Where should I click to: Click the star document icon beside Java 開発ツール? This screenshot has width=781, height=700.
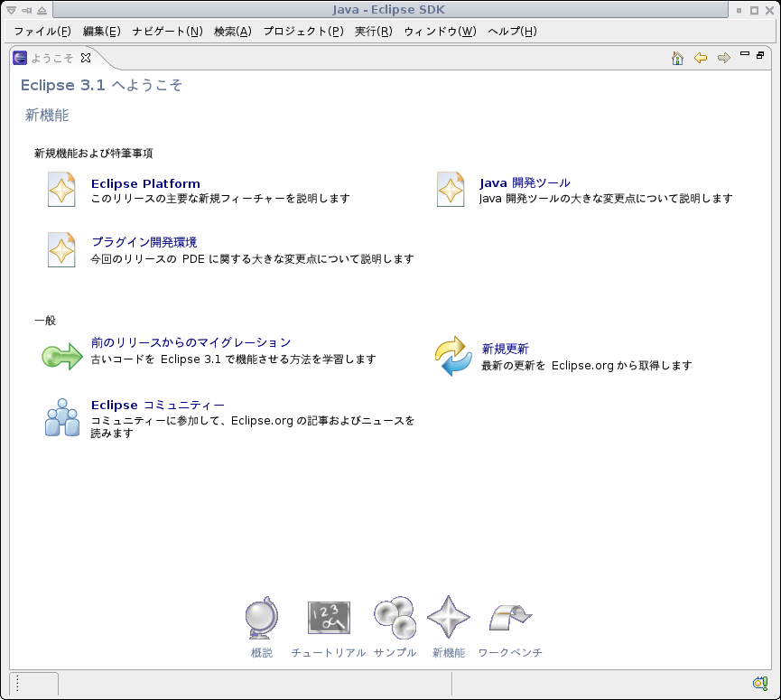[x=451, y=190]
